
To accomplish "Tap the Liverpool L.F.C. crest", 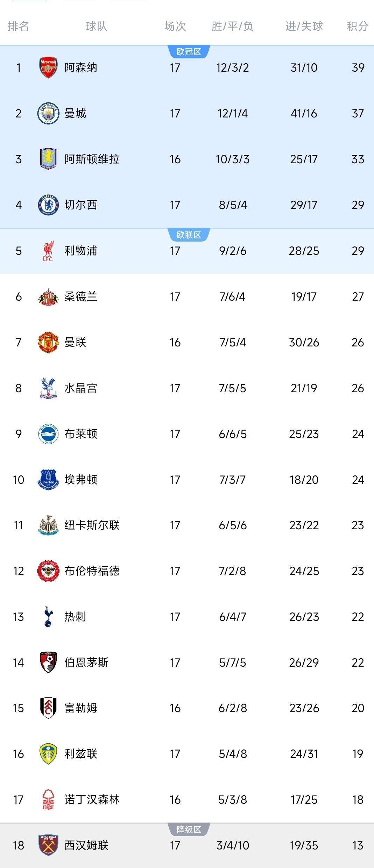I will point(48,251).
